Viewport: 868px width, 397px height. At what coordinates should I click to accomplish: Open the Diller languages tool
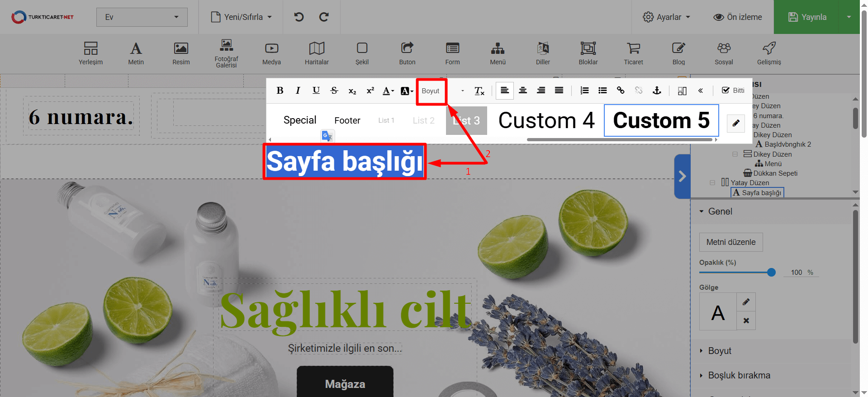543,53
